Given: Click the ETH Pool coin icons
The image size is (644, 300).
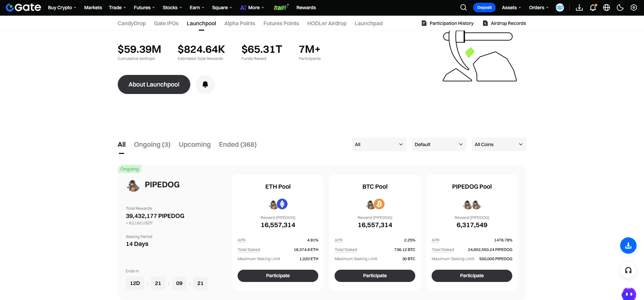Looking at the screenshot, I should [278, 204].
